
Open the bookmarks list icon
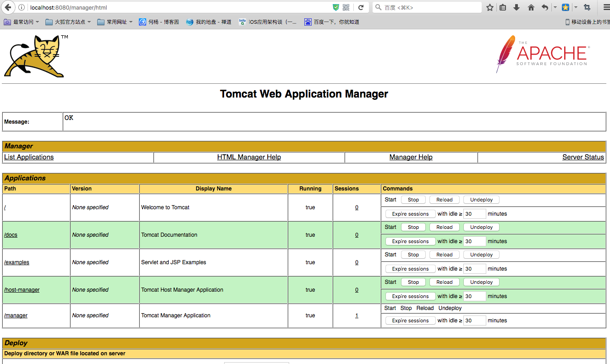pyautogui.click(x=503, y=7)
